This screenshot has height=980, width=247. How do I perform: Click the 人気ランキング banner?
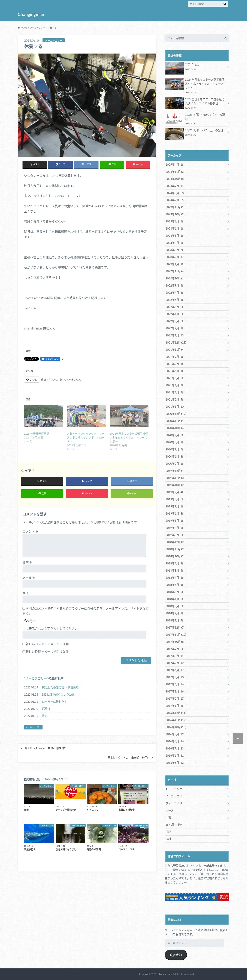click(197, 897)
